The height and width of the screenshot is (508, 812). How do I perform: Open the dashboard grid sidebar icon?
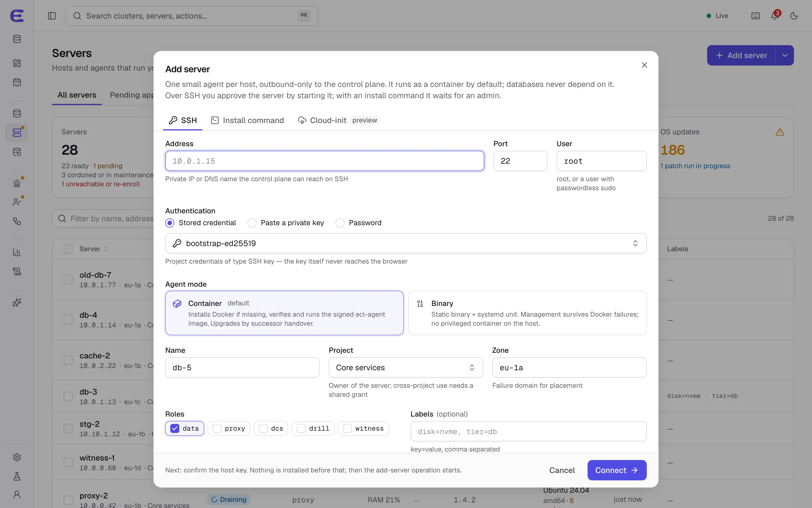click(x=17, y=63)
